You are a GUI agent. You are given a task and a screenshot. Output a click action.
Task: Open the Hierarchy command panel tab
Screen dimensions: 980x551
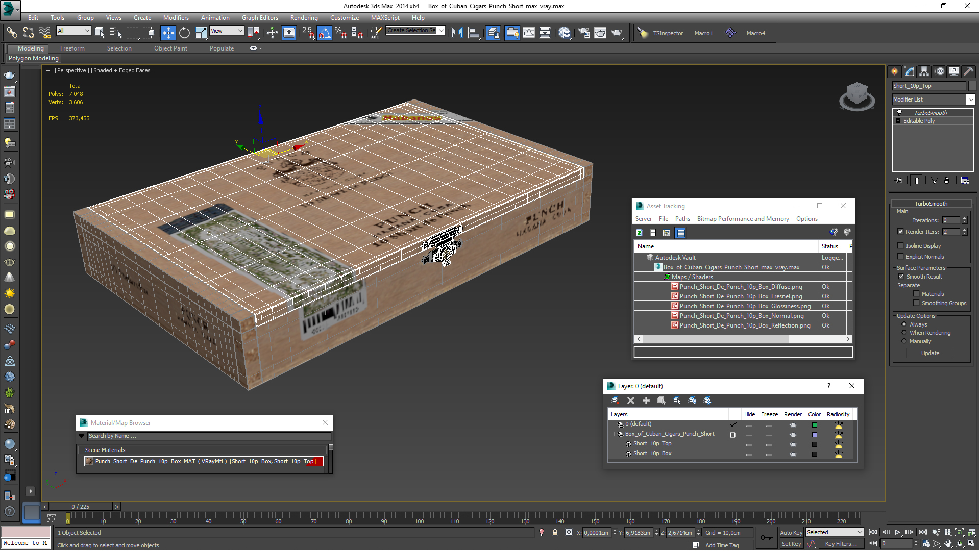tap(924, 71)
